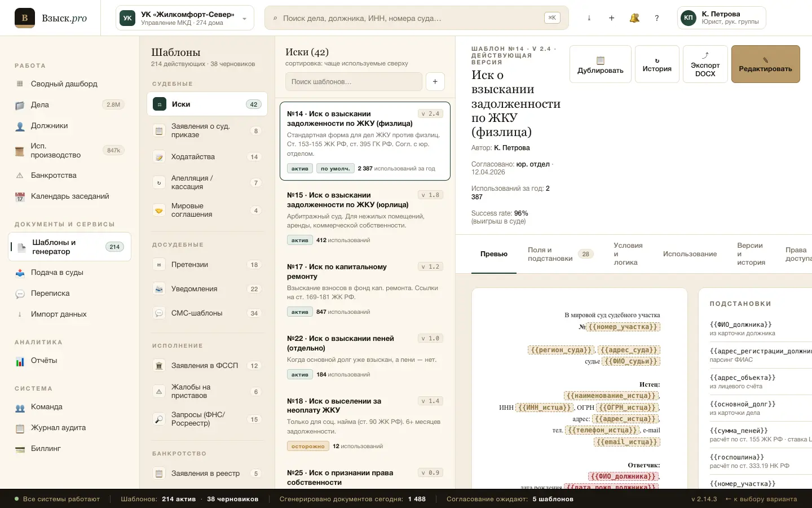Switch to the Поля и подстановки tab
The width and height of the screenshot is (812, 508).
(559, 254)
